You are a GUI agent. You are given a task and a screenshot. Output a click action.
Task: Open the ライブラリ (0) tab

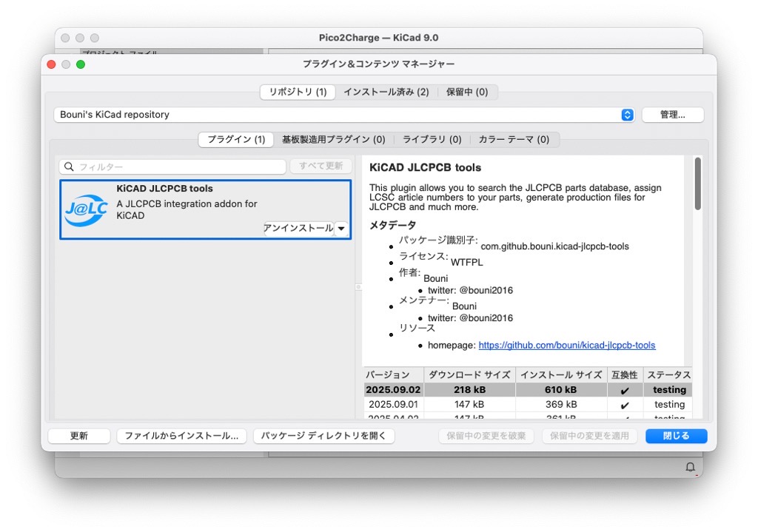tap(432, 139)
